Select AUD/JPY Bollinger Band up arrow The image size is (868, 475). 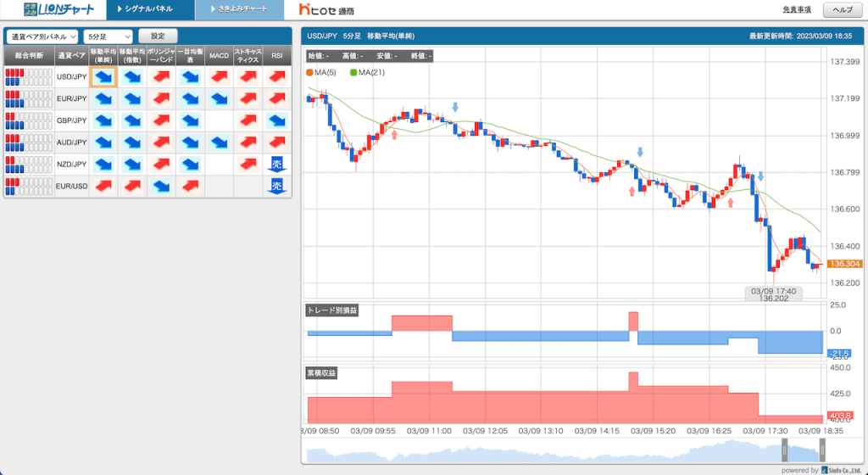click(161, 142)
